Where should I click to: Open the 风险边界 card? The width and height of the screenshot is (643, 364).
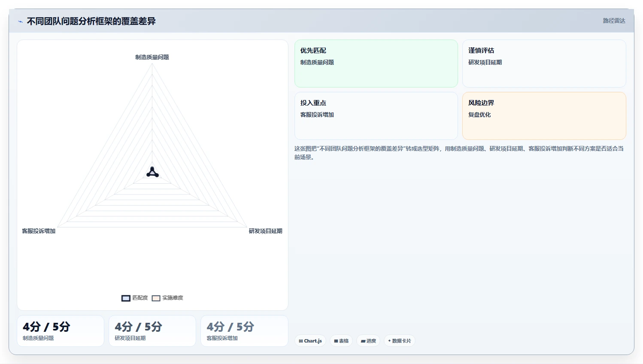(x=544, y=116)
